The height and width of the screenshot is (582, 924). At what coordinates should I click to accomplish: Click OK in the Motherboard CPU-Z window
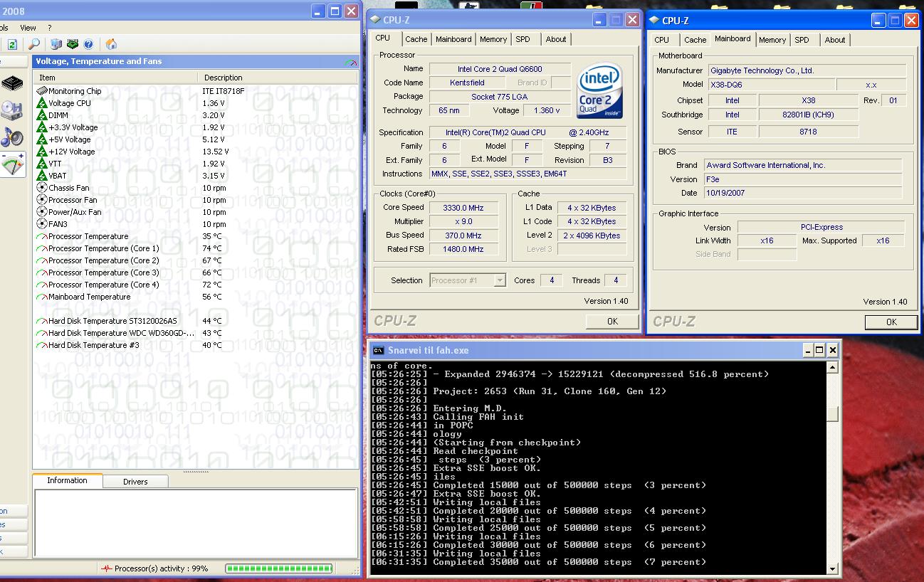click(891, 322)
